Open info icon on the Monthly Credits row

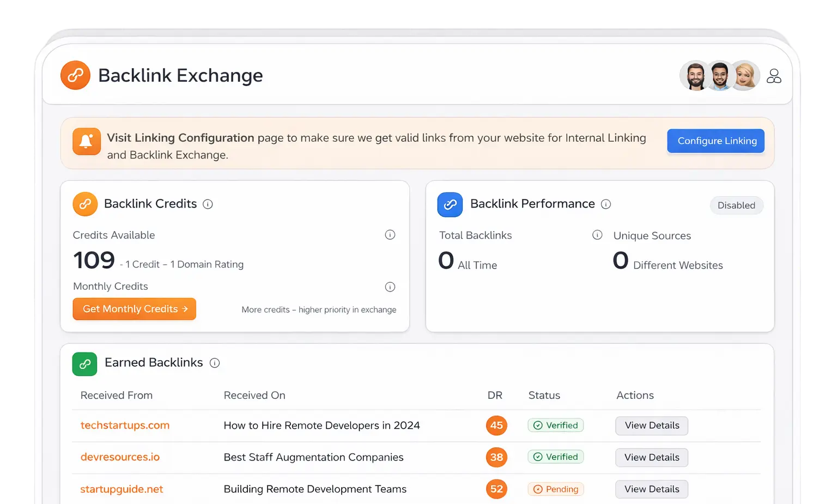[x=390, y=287]
